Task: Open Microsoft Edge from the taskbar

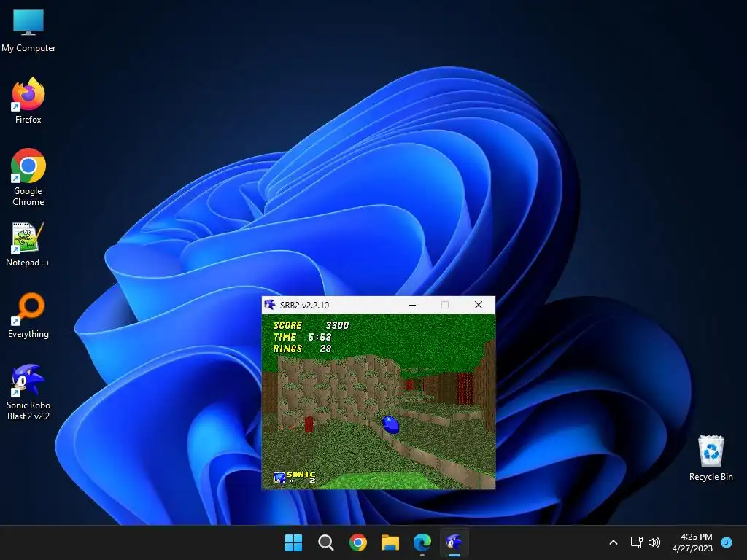Action: [x=422, y=542]
